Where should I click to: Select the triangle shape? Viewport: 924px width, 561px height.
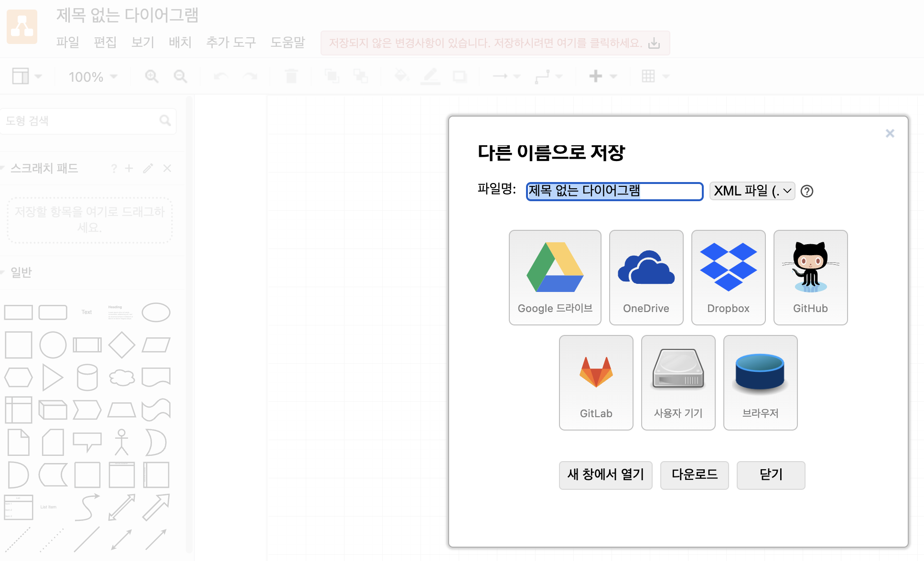tap(53, 377)
